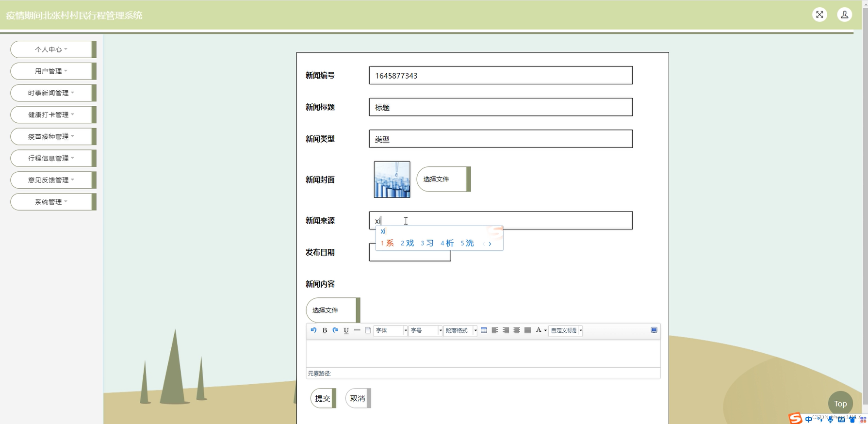Submit the form with 提交 button
This screenshot has height=424, width=868.
(323, 398)
